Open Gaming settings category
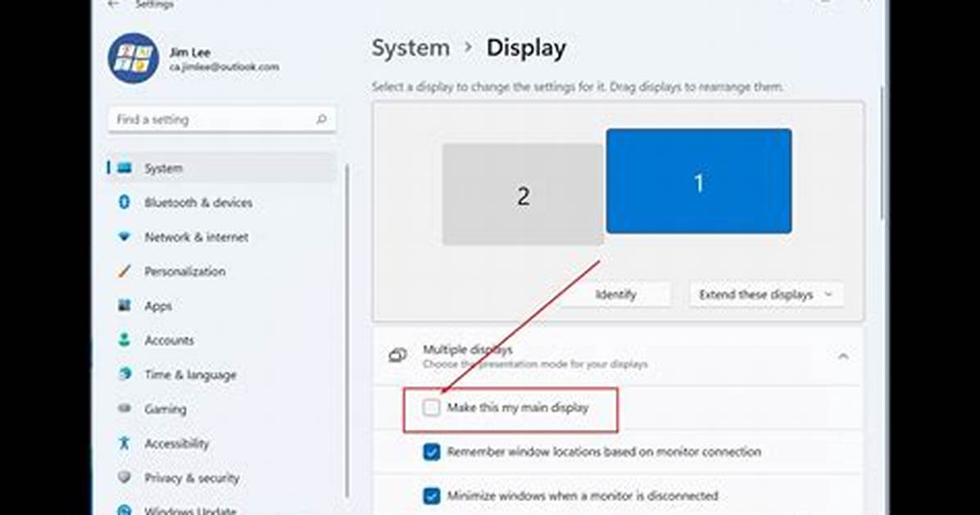The image size is (980, 515). pos(222,408)
